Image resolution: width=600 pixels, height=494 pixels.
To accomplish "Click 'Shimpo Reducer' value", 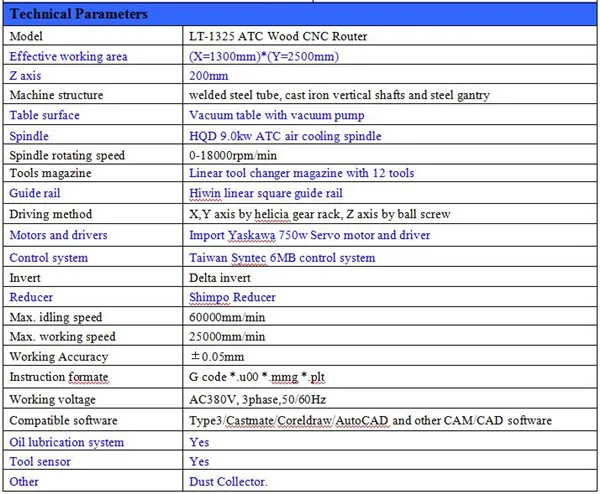I will click(x=232, y=297).
